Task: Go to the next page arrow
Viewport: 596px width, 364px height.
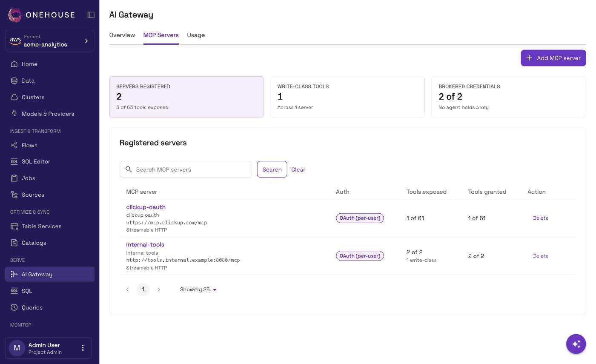Action: (x=159, y=289)
